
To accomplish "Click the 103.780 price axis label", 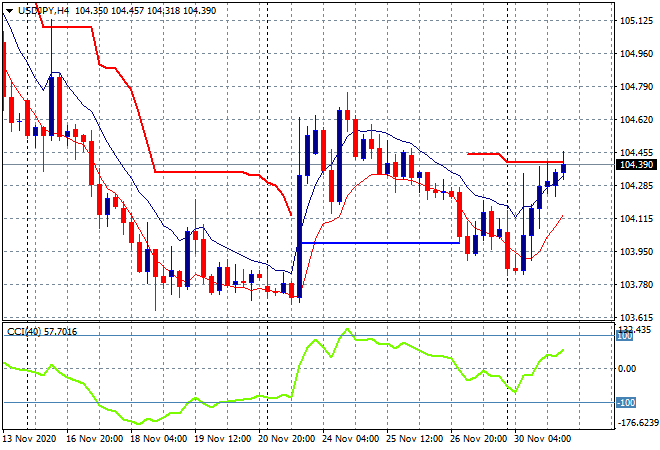I will point(637,285).
